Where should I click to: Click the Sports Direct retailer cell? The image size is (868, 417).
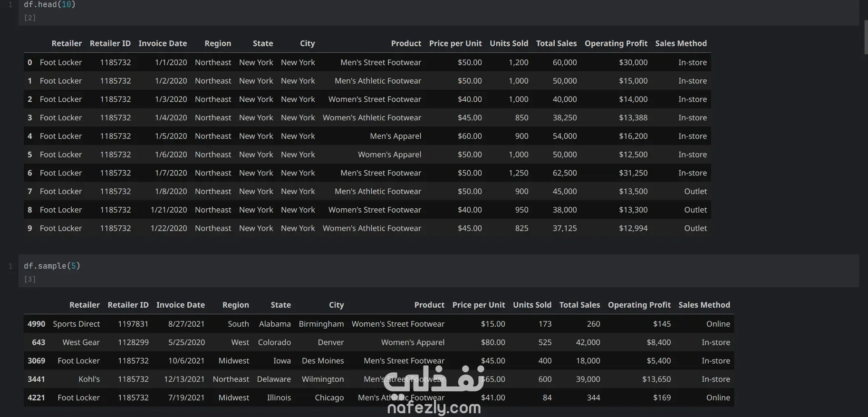[x=77, y=324]
